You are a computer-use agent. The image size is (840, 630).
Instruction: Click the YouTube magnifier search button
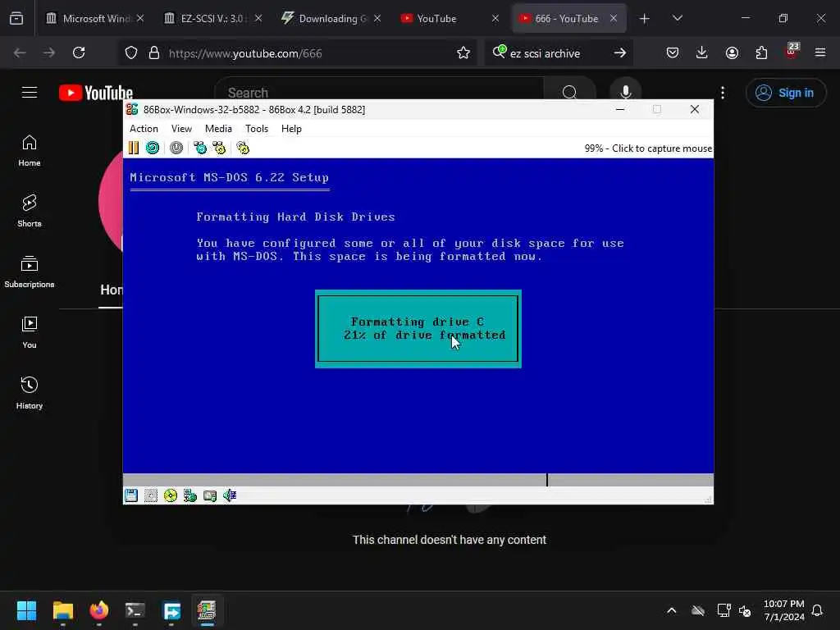pos(569,92)
